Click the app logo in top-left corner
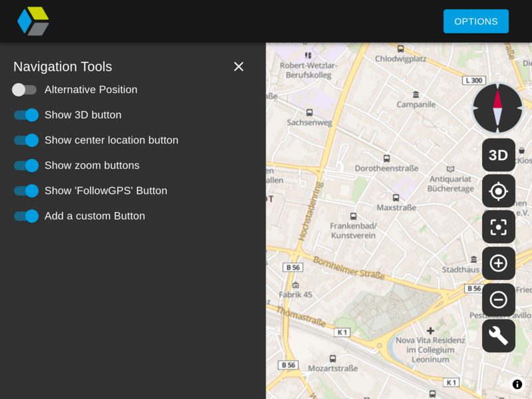 point(33,21)
